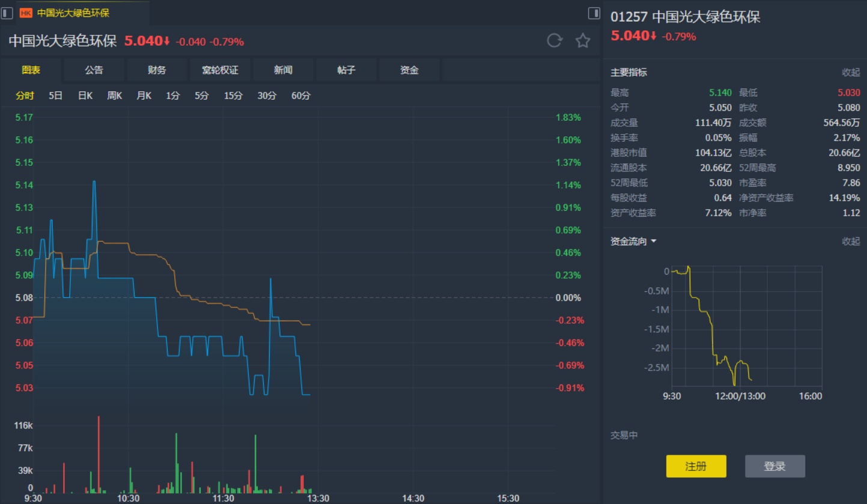Image resolution: width=867 pixels, height=504 pixels.
Task: Click the 振幅 value 2.17%
Action: (x=847, y=138)
